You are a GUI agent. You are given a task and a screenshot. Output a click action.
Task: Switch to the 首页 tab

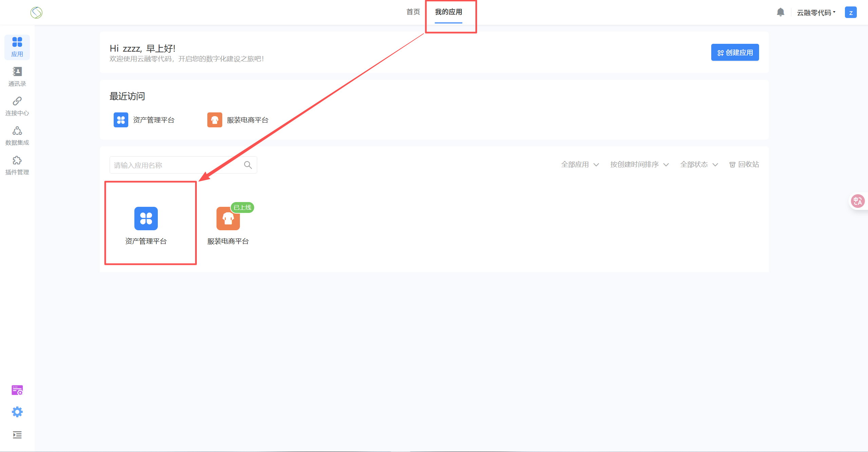tap(413, 12)
